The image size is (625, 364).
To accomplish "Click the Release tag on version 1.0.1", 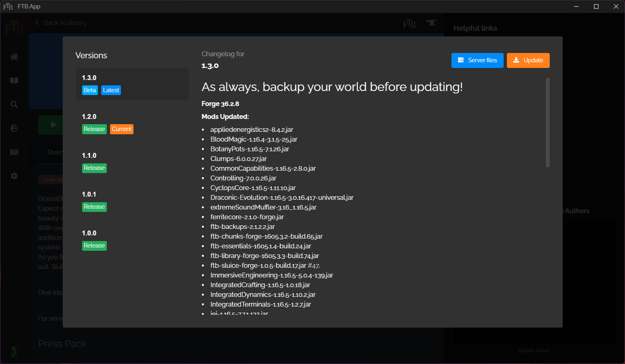I will point(94,207).
